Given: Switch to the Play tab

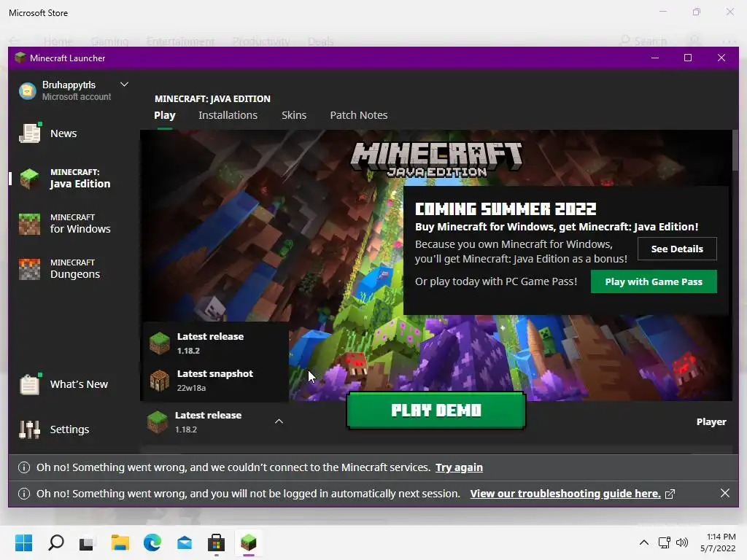Looking at the screenshot, I should [x=165, y=115].
